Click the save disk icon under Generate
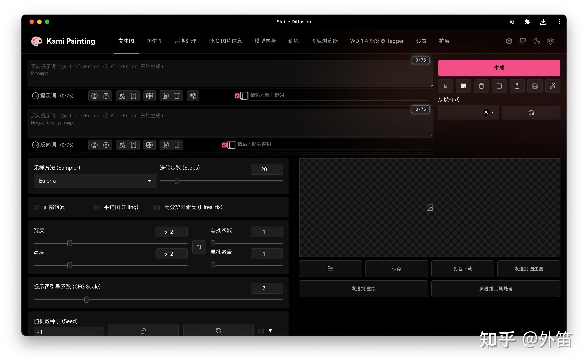 tap(535, 86)
